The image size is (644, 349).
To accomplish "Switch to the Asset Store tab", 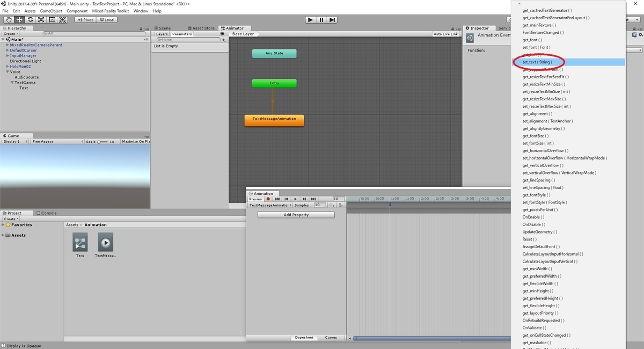I will point(201,28).
